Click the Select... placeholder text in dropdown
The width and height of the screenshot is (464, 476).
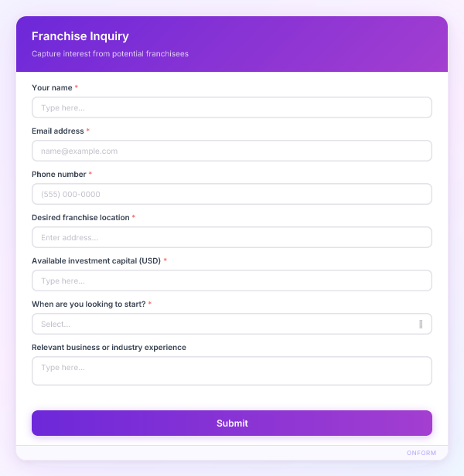coord(56,324)
